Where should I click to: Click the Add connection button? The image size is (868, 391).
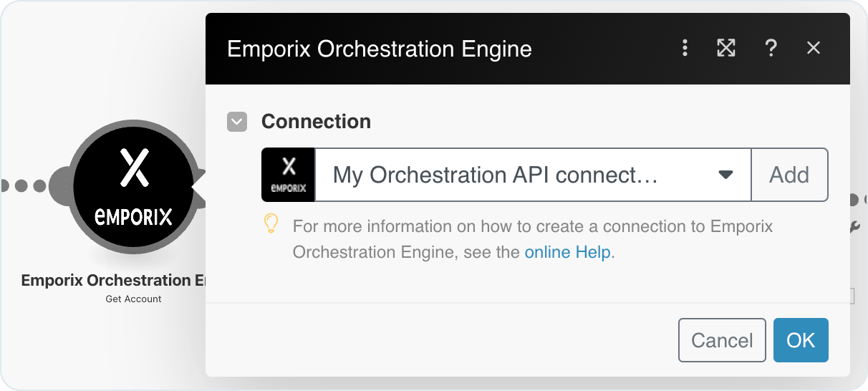[x=789, y=175]
